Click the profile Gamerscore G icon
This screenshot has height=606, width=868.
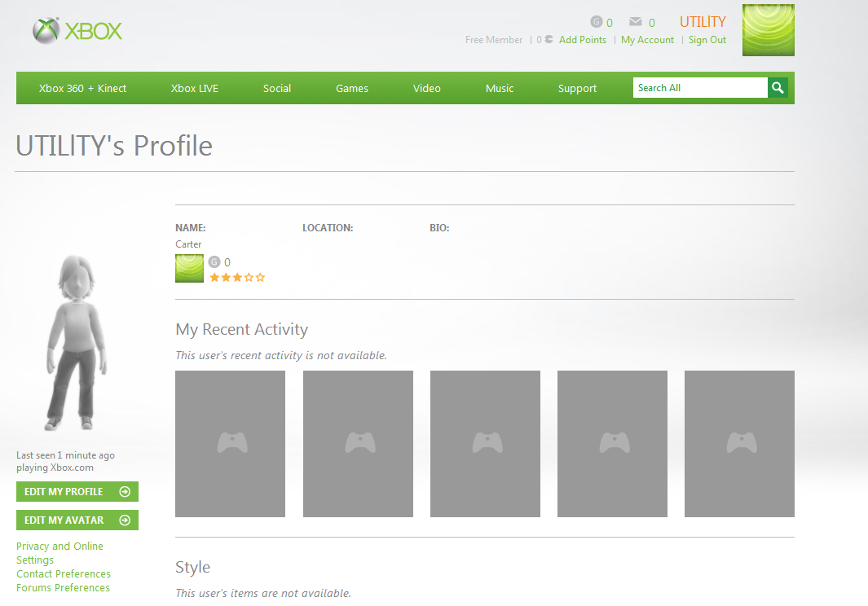pyautogui.click(x=214, y=261)
